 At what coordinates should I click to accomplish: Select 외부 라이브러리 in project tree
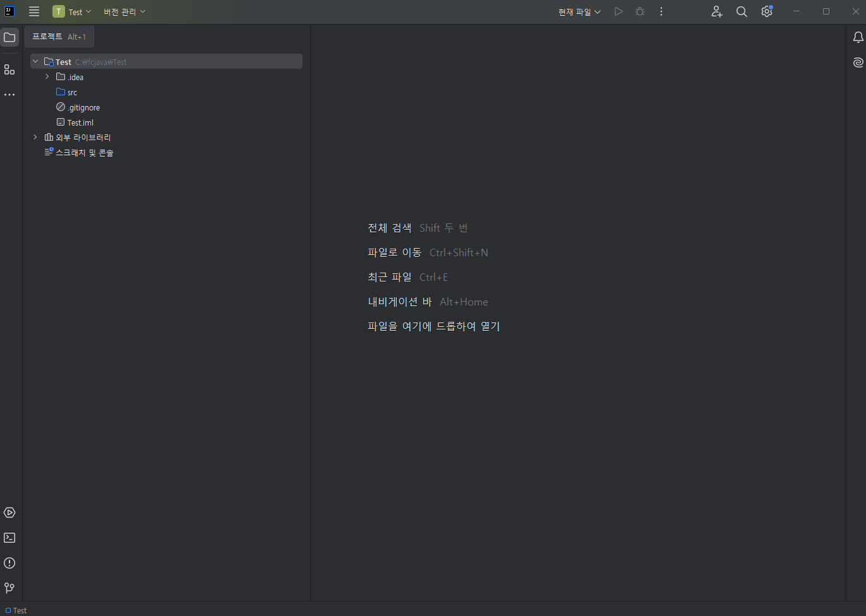coord(166,137)
